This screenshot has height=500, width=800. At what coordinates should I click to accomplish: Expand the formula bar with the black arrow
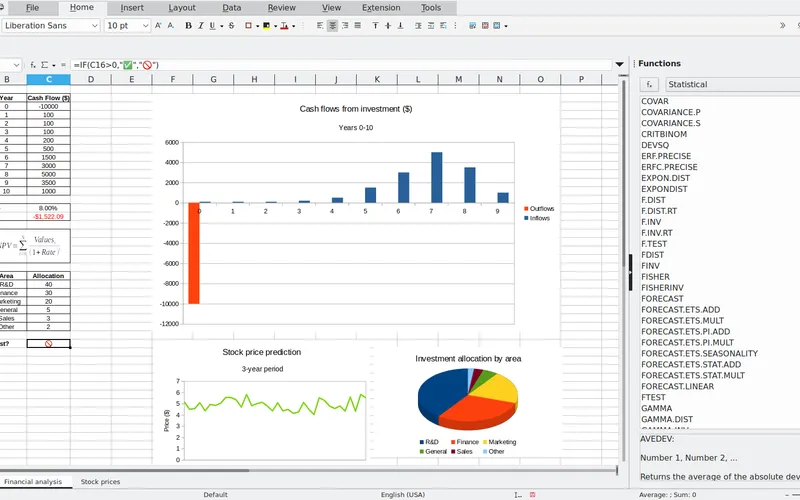[x=619, y=64]
